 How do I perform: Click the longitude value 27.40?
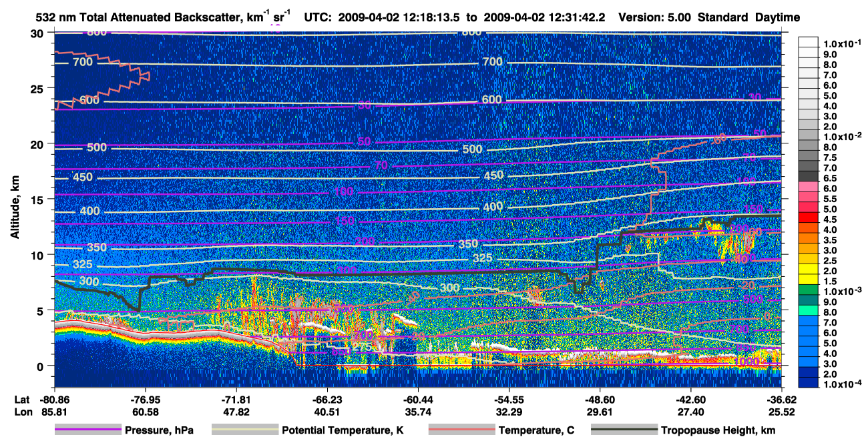coord(690,412)
